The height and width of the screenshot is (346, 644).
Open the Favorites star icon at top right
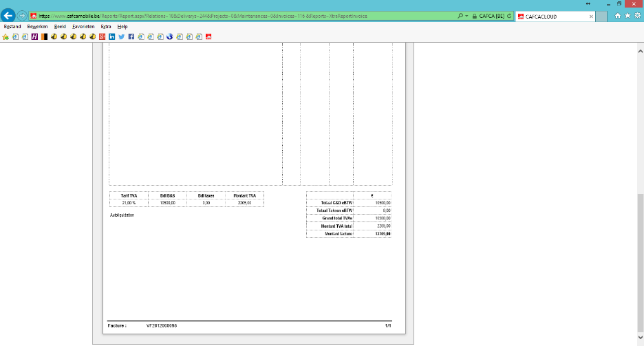point(627,16)
